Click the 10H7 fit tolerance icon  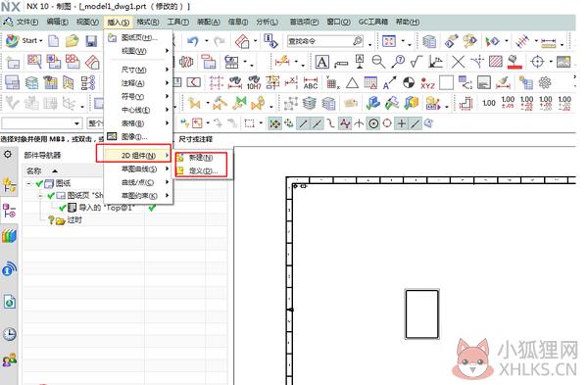coord(254,83)
